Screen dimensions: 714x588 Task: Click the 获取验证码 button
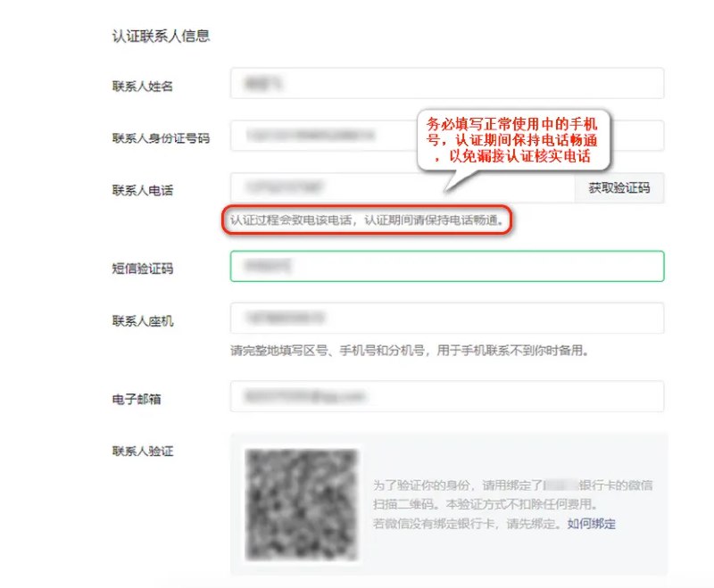pyautogui.click(x=619, y=187)
